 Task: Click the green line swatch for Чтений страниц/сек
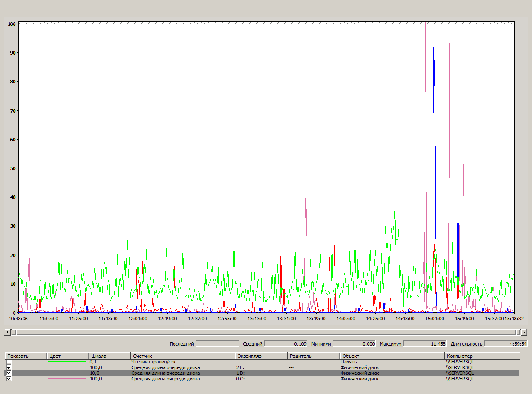[67, 362]
